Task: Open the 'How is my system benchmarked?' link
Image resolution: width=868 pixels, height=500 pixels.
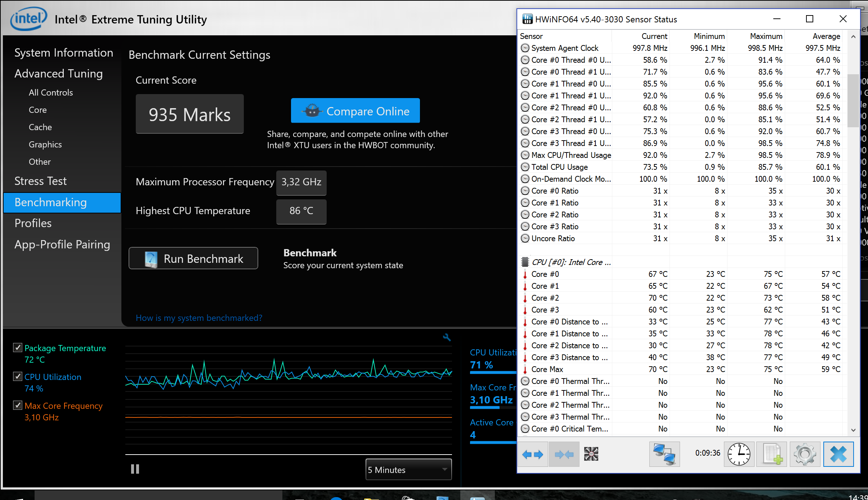Action: [199, 318]
